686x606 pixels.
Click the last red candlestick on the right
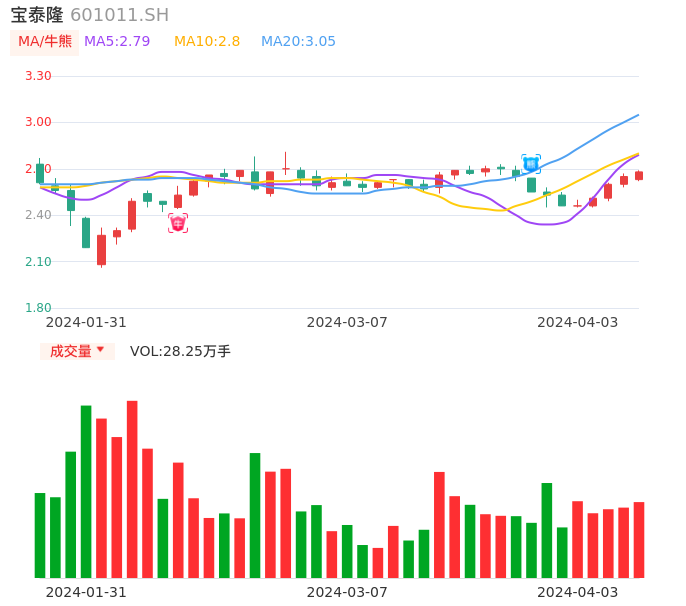point(638,175)
